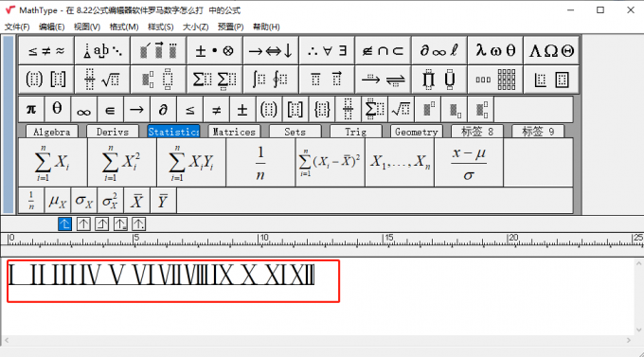Insert mu sub X symbol
The height and width of the screenshot is (357, 644).
[x=58, y=201]
